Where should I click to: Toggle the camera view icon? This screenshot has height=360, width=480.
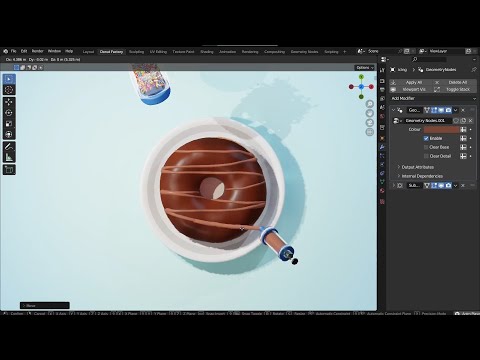click(369, 123)
